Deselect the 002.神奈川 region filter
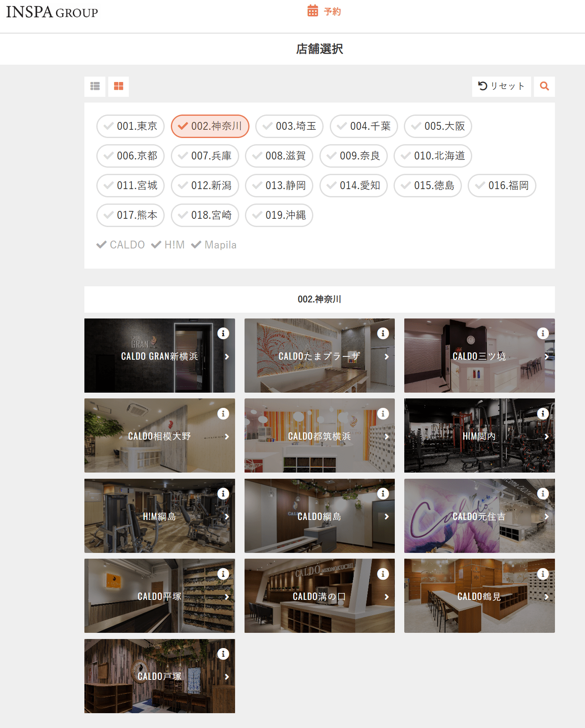Viewport: 585px width, 728px height. (210, 126)
